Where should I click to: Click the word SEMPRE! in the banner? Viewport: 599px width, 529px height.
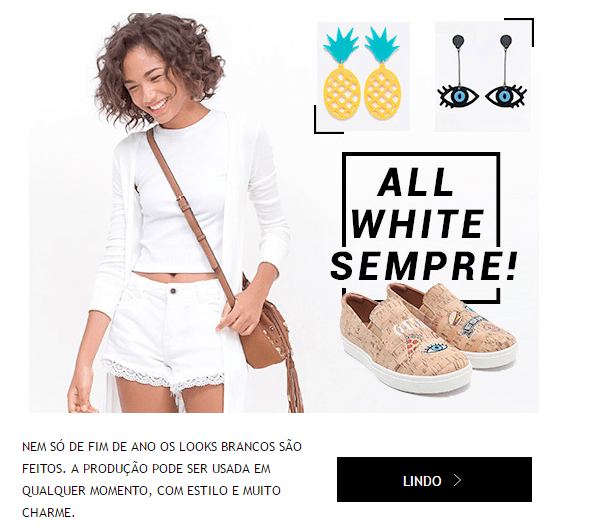click(x=423, y=267)
